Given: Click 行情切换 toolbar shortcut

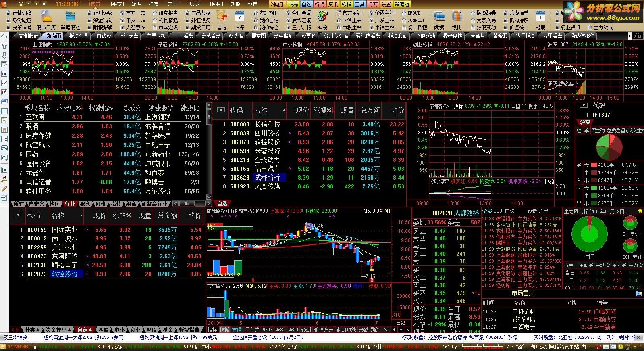Looking at the screenshot, I should 19,13.
